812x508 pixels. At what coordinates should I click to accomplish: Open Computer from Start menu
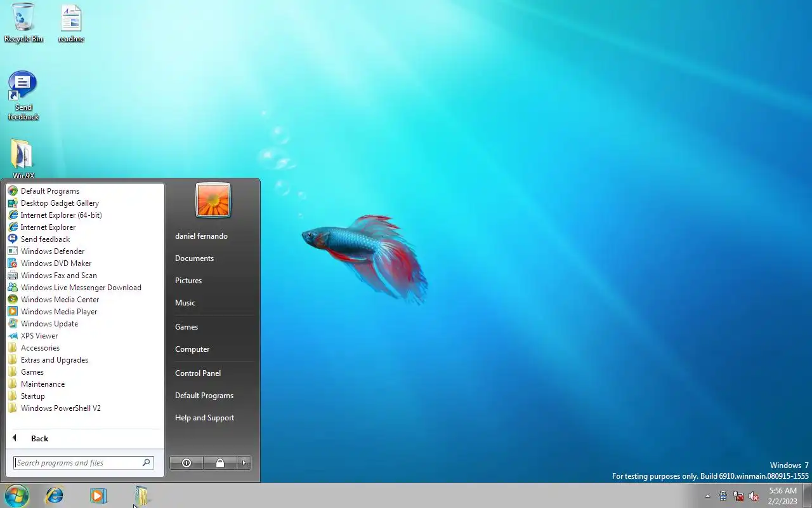pyautogui.click(x=213, y=349)
